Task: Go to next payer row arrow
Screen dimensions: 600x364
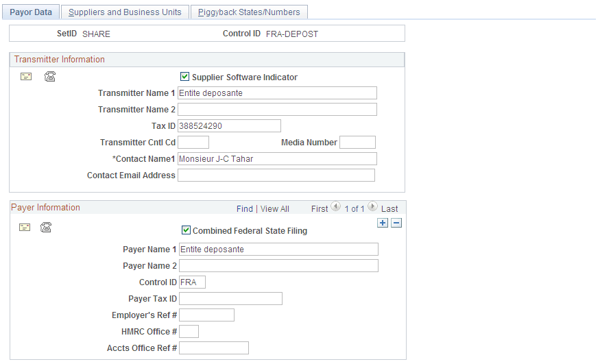Action: coord(372,206)
